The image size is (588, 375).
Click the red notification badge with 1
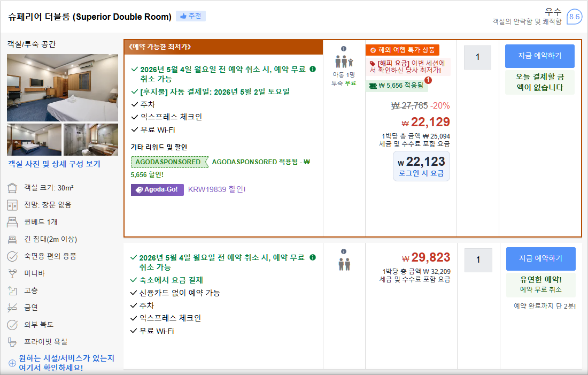point(428,80)
